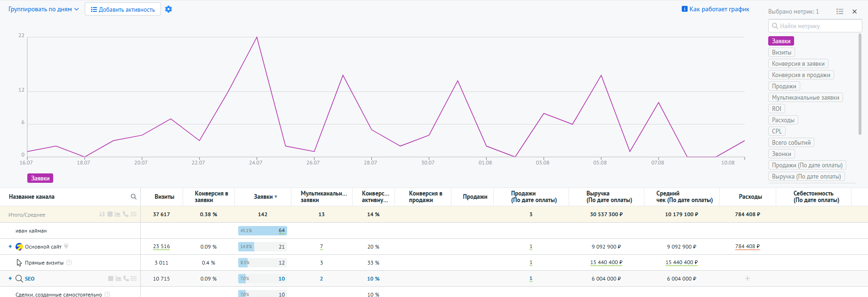Viewport: 868px width, 297px height.
Task: Click the 'Прямые визиты' row label
Action: [x=44, y=263]
